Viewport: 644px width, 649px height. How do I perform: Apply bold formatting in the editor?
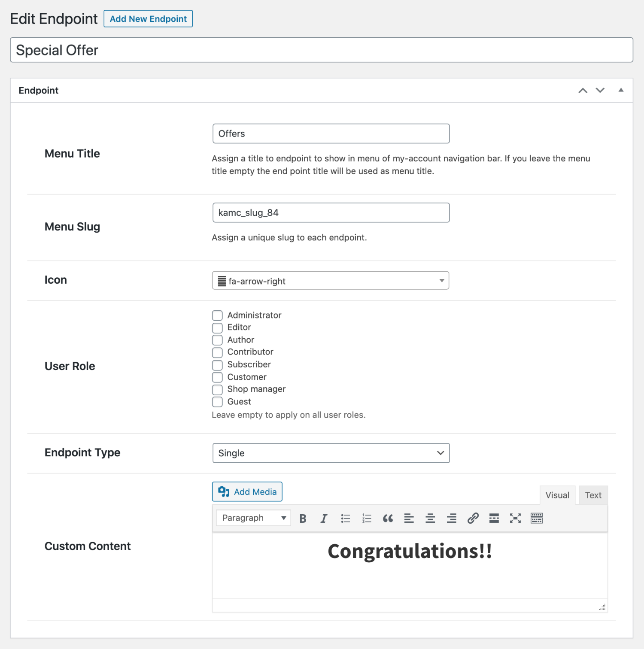[303, 518]
